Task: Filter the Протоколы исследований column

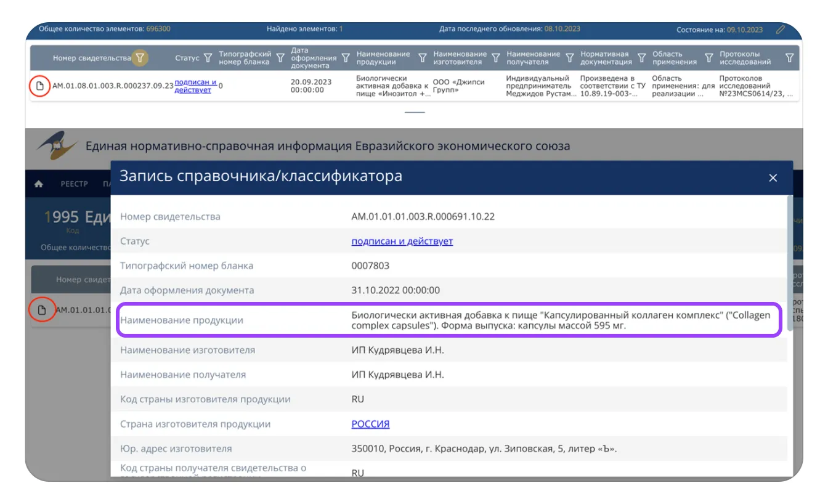Action: point(790,58)
